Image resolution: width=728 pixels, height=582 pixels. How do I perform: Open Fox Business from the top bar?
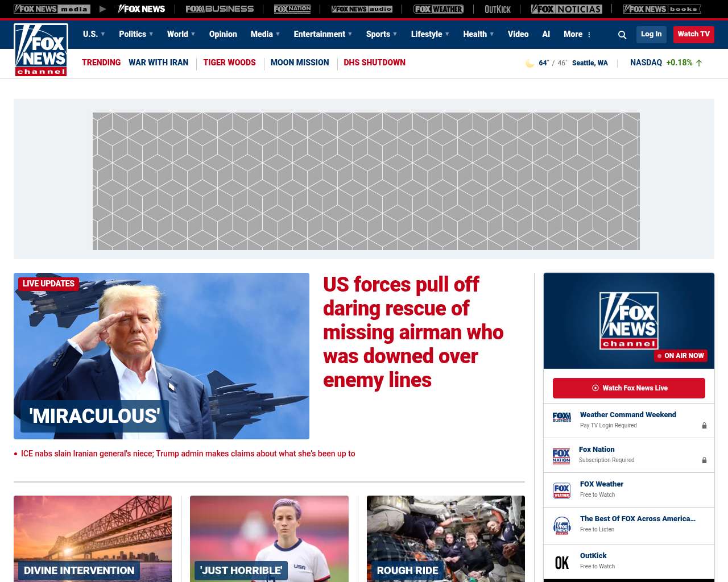click(x=220, y=9)
